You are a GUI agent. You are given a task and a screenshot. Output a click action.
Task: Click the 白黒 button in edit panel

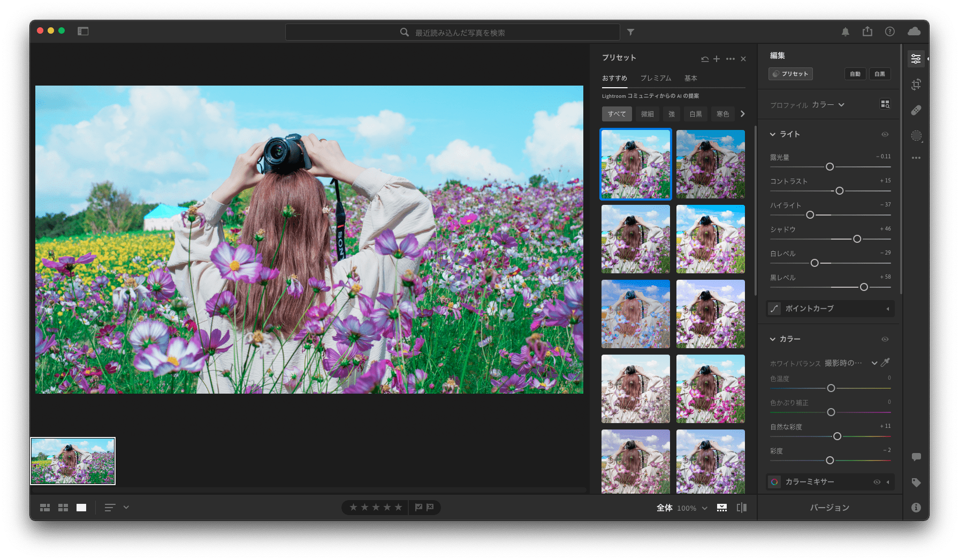coord(880,74)
